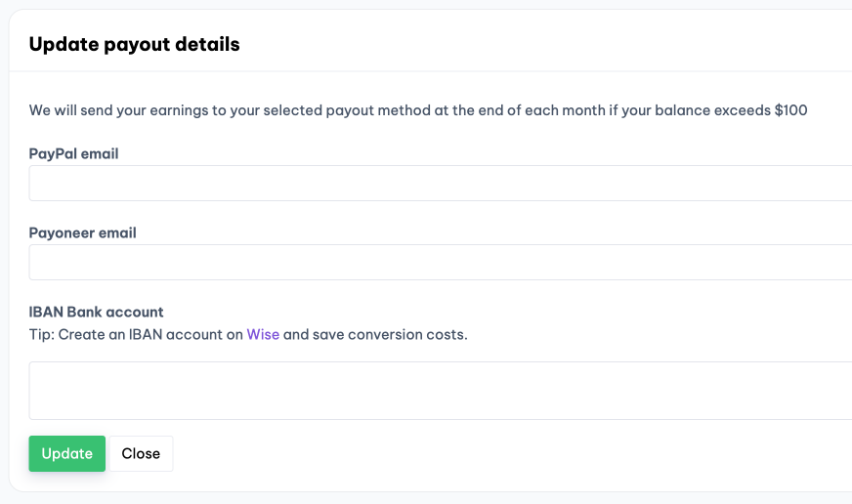Click the $100 balance threshold text

tap(790, 110)
